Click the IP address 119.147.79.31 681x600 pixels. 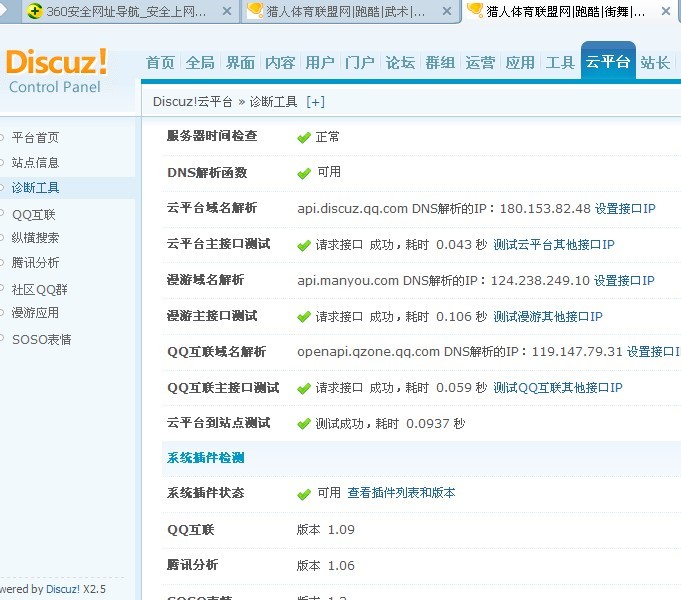[577, 351]
